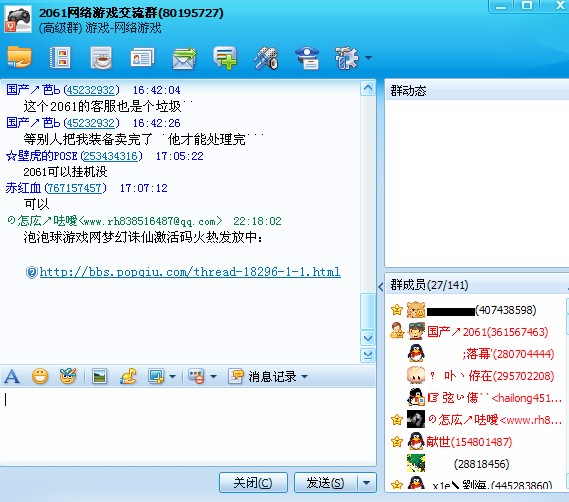The height and width of the screenshot is (502, 569).
Task: Click the QQ number 253434316 link
Action: coord(111,156)
